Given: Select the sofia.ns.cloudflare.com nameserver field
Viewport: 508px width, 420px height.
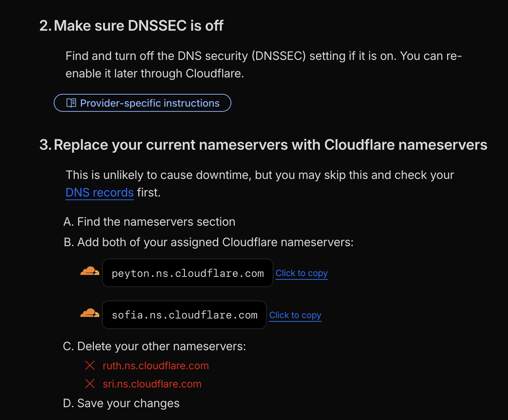Looking at the screenshot, I should point(184,315).
